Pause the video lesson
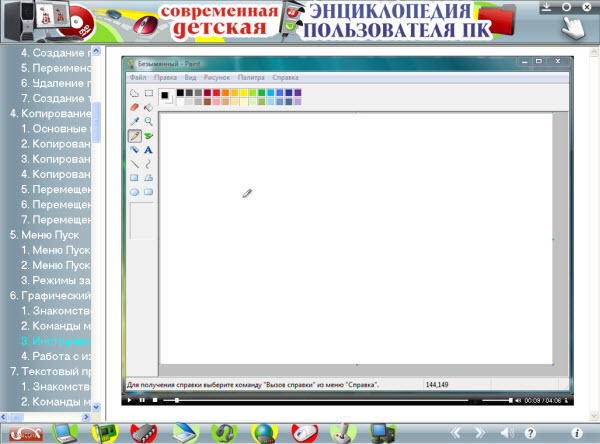Image resolution: width=600 pixels, height=444 pixels. tap(142, 400)
